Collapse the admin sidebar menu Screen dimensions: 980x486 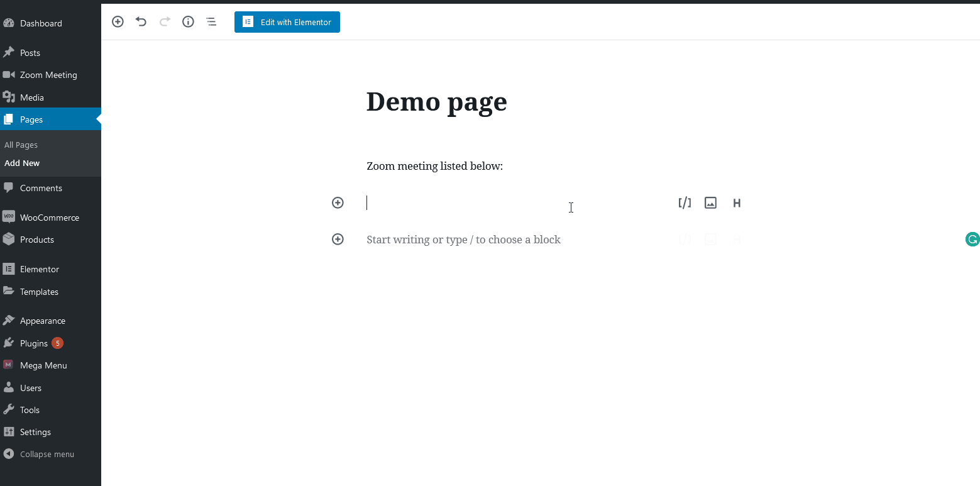point(47,453)
